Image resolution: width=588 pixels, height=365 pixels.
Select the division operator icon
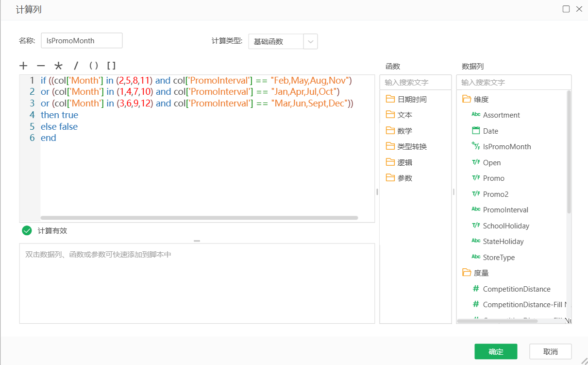[75, 66]
